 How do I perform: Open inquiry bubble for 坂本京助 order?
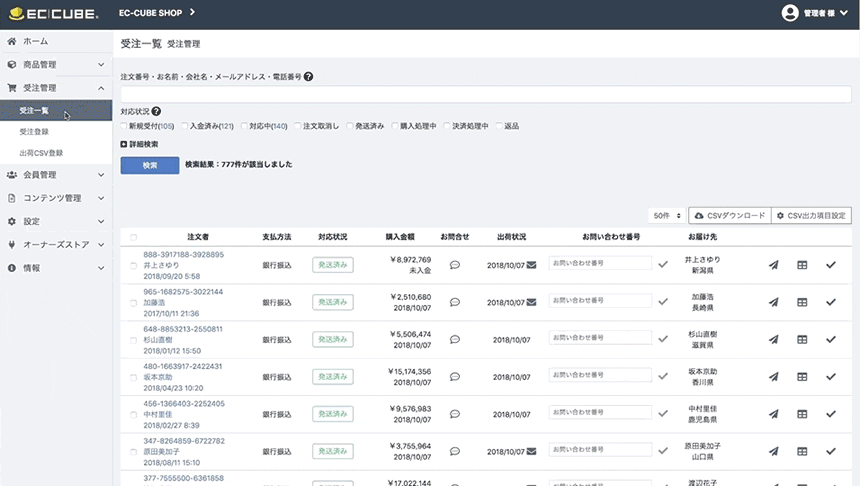pos(455,377)
